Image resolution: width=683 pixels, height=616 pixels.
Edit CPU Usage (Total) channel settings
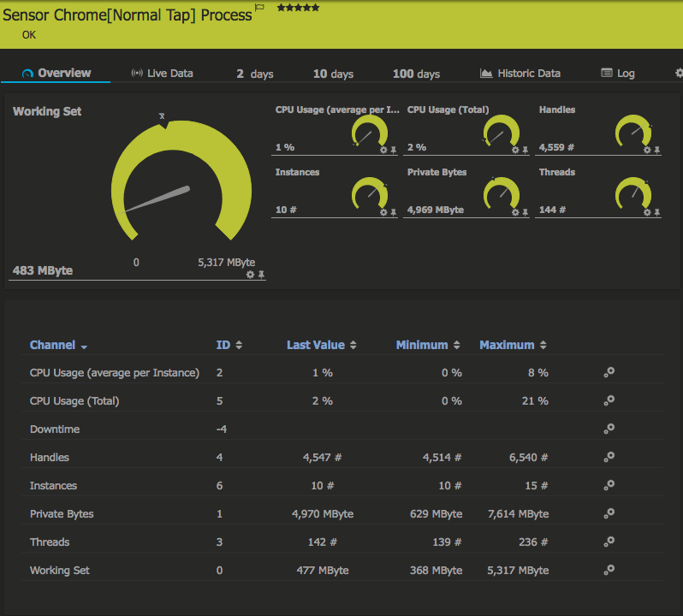tap(609, 400)
